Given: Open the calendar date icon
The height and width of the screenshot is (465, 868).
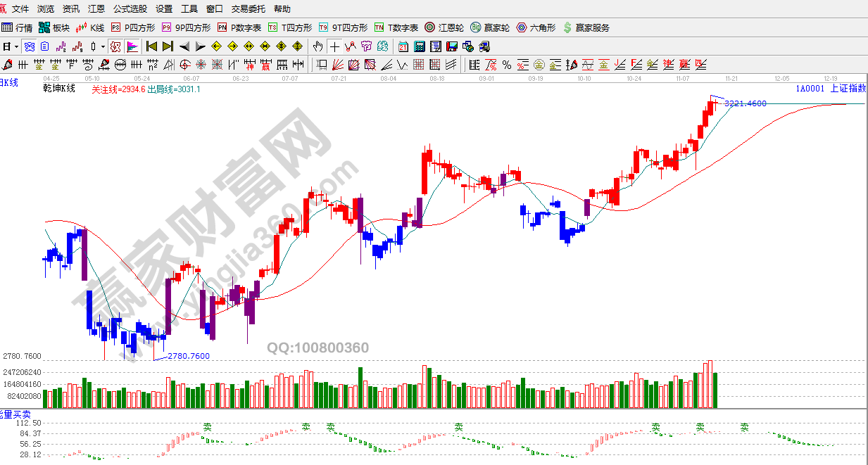Looking at the screenshot, I should point(403,46).
